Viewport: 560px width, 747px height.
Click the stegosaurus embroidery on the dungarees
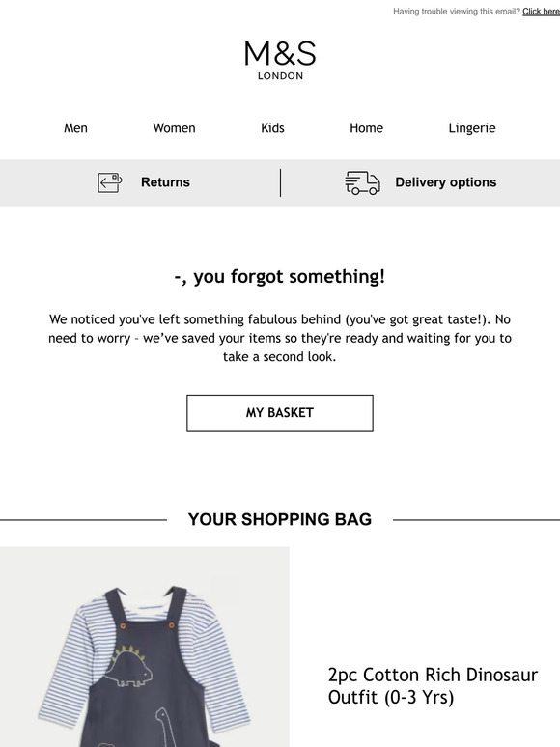tap(127, 667)
